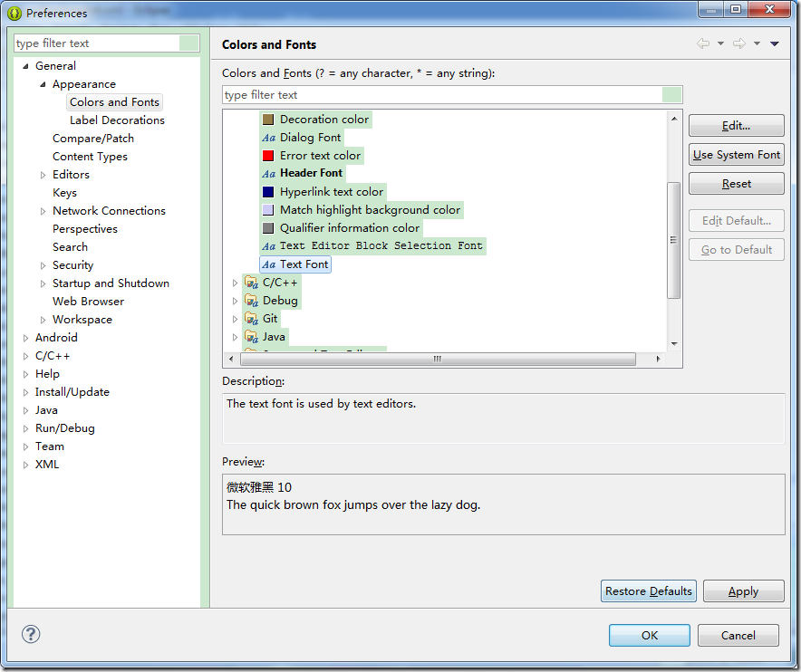The height and width of the screenshot is (672, 801).
Task: Expand the Startup and Shutdown node
Action: 43,283
